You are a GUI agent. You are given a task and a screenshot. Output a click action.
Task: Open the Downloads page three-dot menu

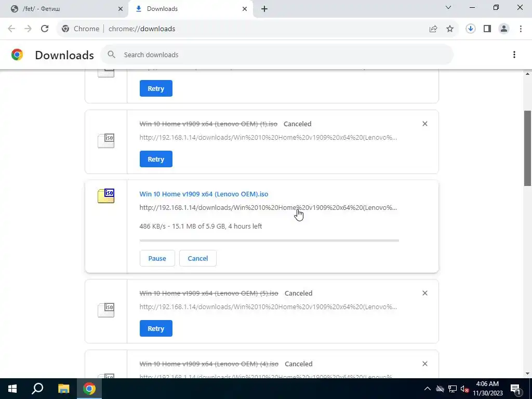coord(514,55)
